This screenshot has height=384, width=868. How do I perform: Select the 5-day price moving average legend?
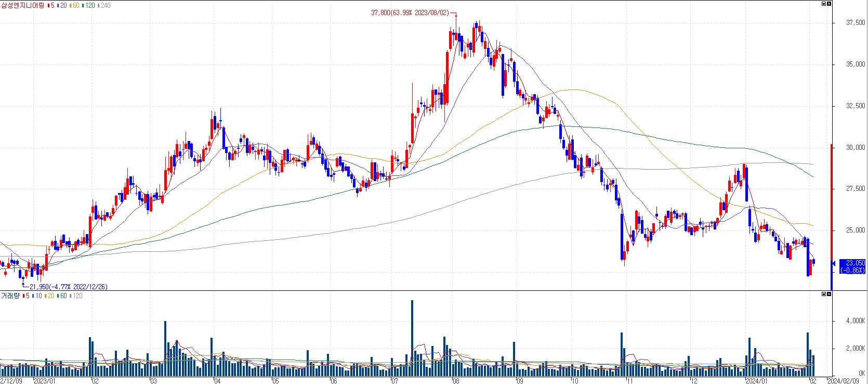(x=50, y=5)
